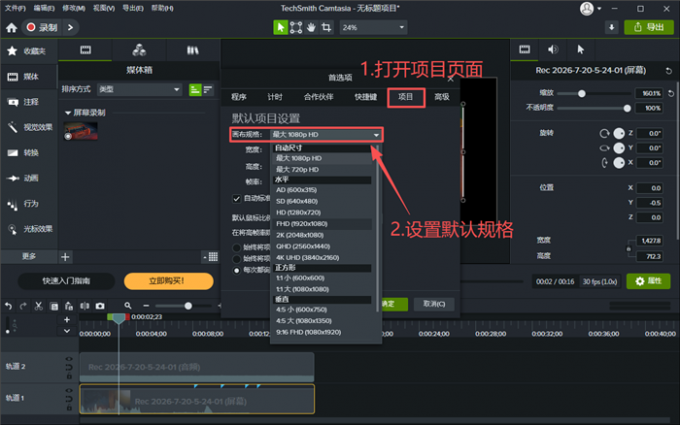Open the 注释 annotations panel
This screenshot has height=425, width=680.
tap(29, 102)
